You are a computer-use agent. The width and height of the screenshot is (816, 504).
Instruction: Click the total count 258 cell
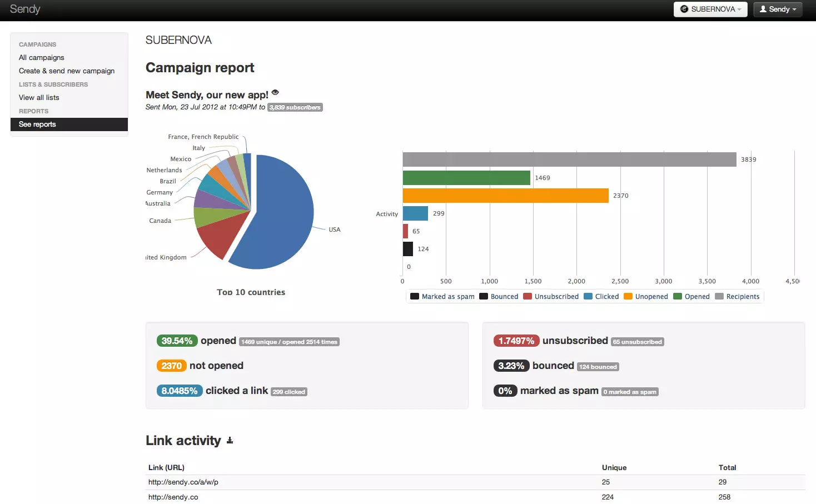click(724, 497)
